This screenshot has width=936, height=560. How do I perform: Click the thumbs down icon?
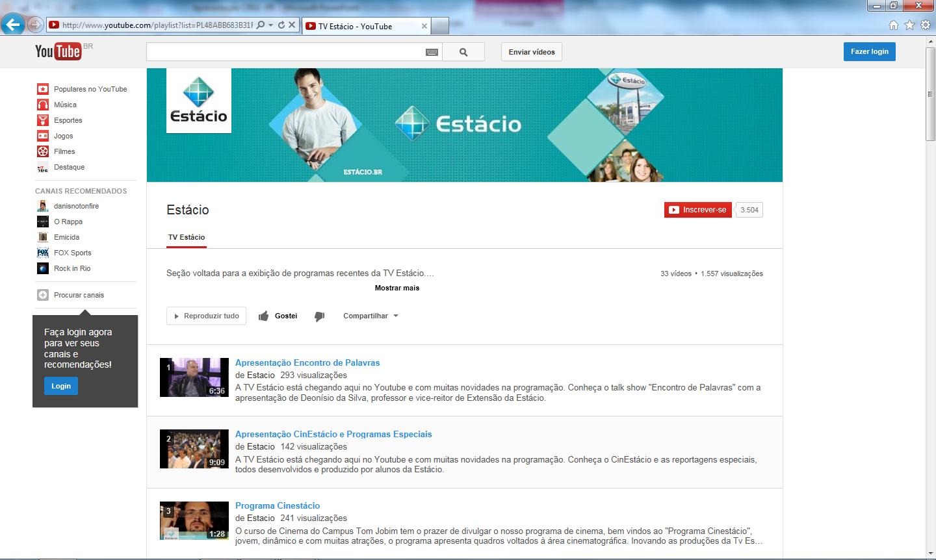[319, 316]
